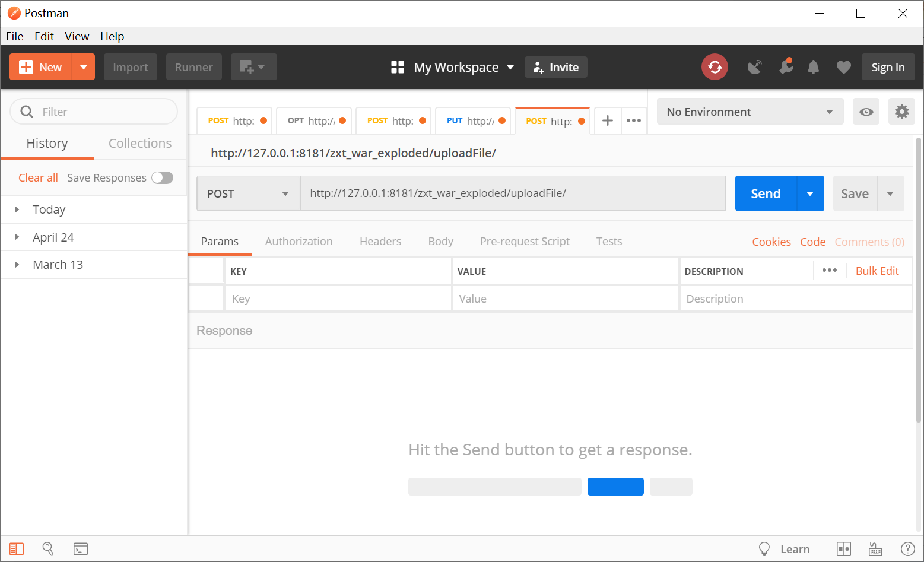Click the sync status icon
This screenshot has width=924, height=562.
coord(715,67)
